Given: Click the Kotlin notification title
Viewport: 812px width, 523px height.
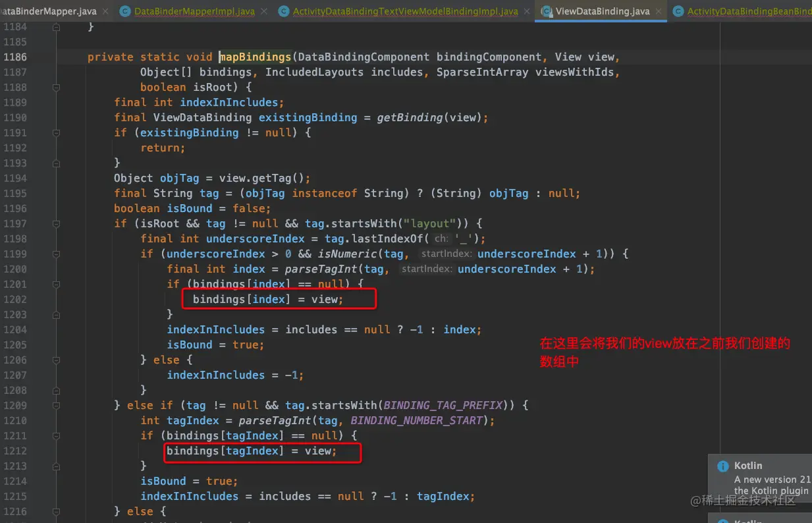Looking at the screenshot, I should (748, 466).
